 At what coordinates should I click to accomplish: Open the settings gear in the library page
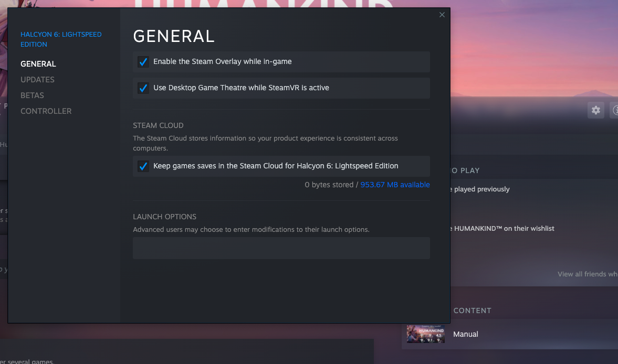[x=595, y=110]
